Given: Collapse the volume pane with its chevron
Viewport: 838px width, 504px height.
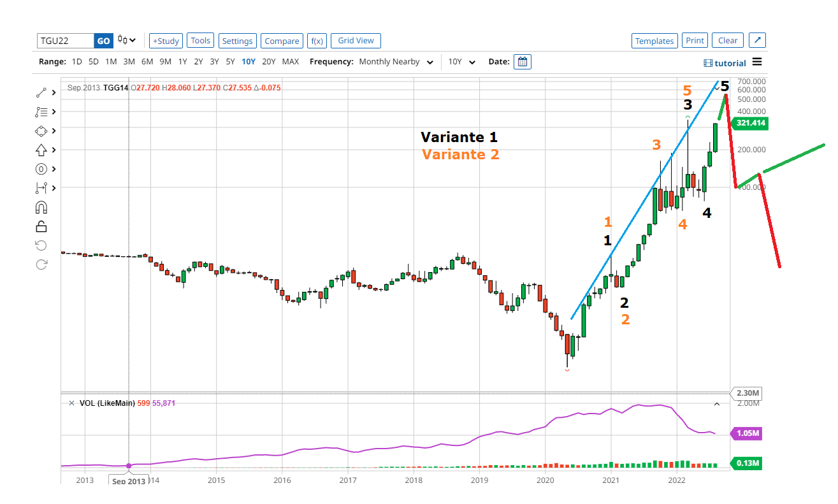Looking at the screenshot, I should coord(716,403).
